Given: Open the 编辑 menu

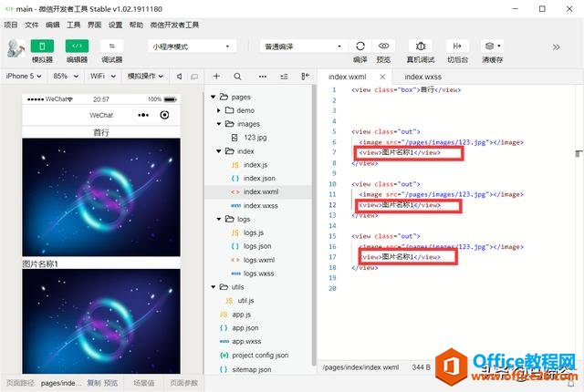Looking at the screenshot, I should [53, 25].
